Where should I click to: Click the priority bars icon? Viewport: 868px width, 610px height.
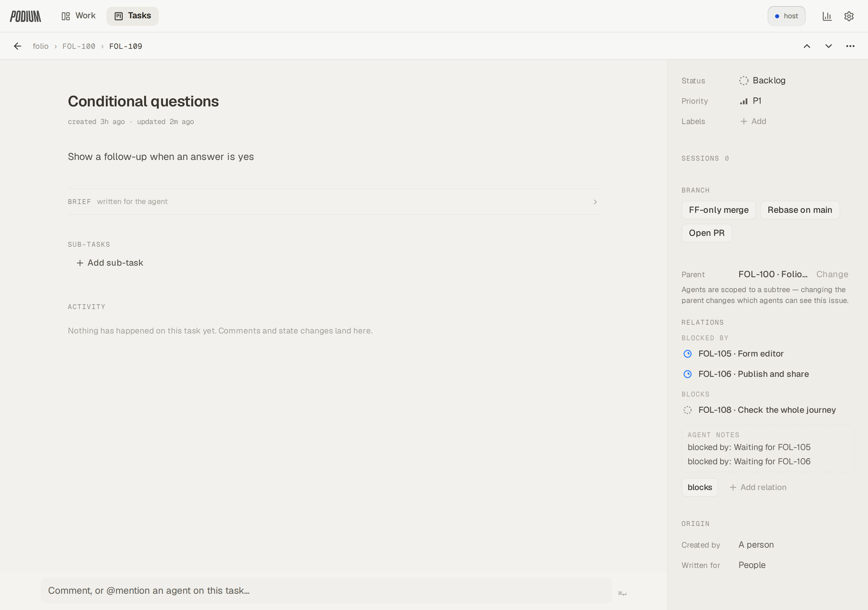[x=744, y=101]
